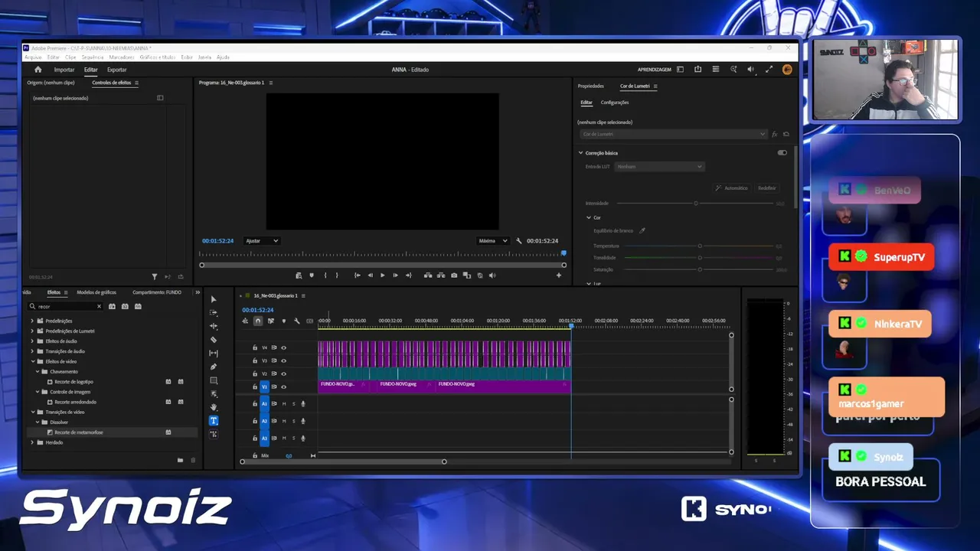Collapse the Efeitos de vídeo folder
Image resolution: width=980 pixels, height=551 pixels.
[32, 361]
